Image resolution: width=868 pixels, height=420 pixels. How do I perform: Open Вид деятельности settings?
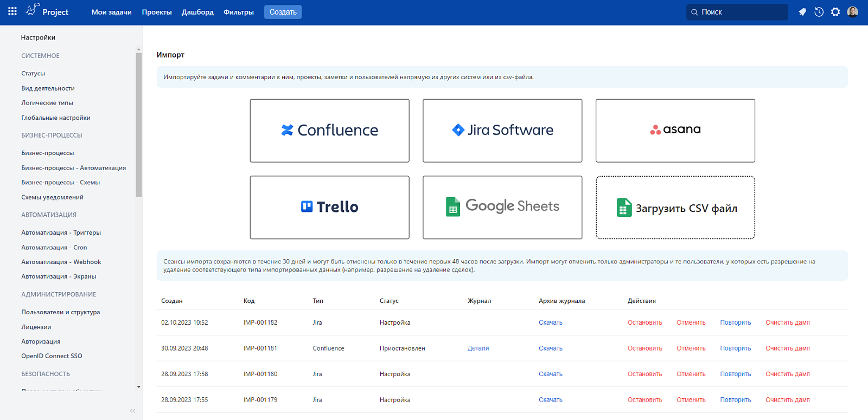tap(48, 88)
